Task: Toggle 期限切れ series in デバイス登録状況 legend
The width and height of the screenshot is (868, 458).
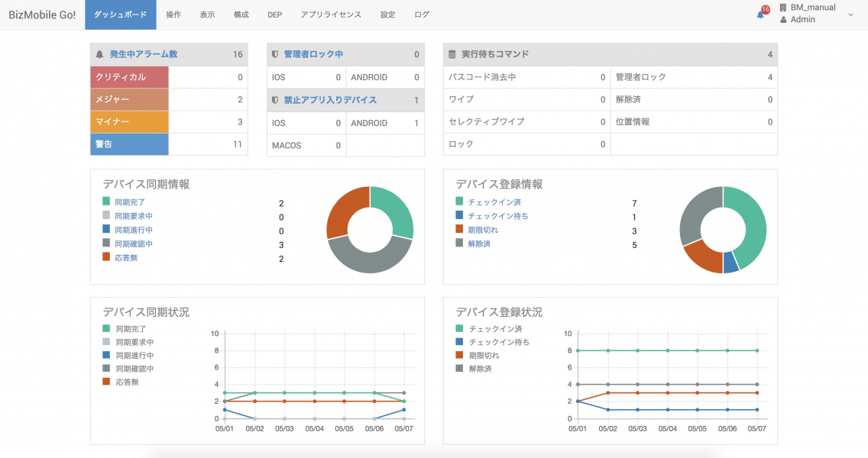Action: click(478, 355)
